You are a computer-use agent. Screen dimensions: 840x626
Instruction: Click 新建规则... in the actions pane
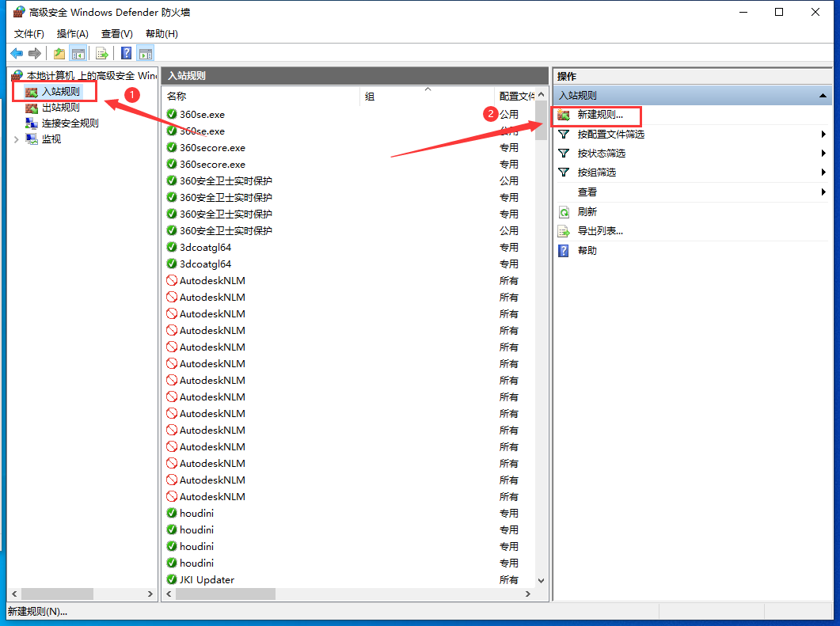pos(600,115)
